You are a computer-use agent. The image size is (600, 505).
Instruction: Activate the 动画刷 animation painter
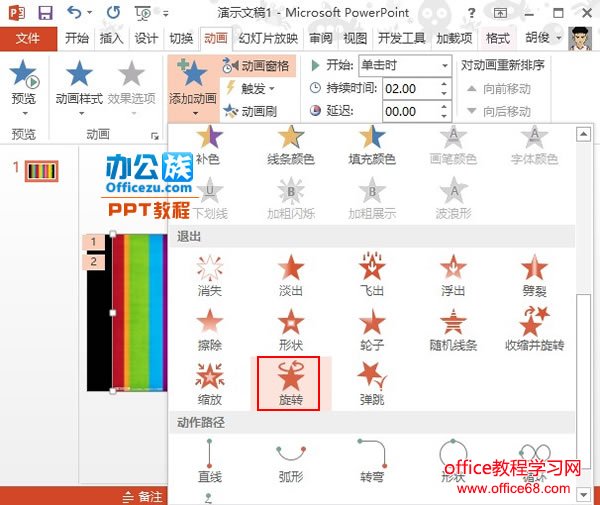pyautogui.click(x=251, y=111)
